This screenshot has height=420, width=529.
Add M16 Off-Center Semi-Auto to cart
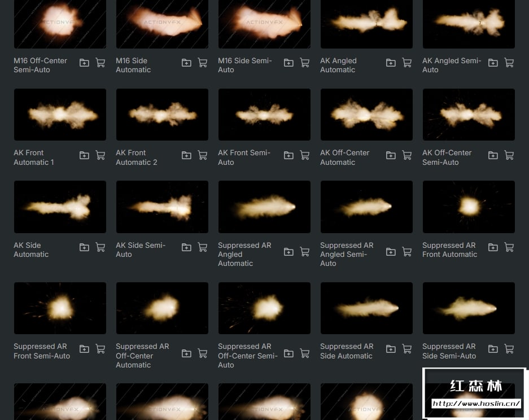coord(100,63)
